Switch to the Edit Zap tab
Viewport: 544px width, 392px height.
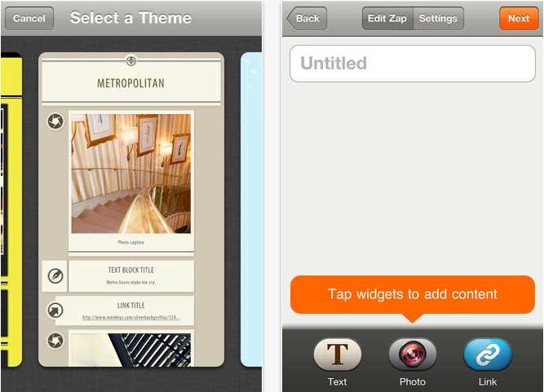point(387,19)
